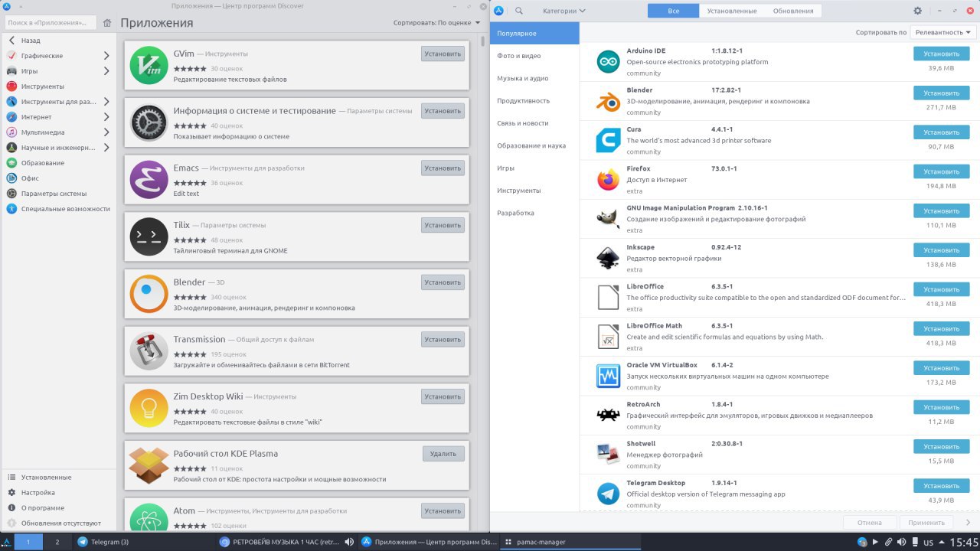The width and height of the screenshot is (980, 551).
Task: Click the Emacs app icon in Discover
Action: pyautogui.click(x=149, y=180)
